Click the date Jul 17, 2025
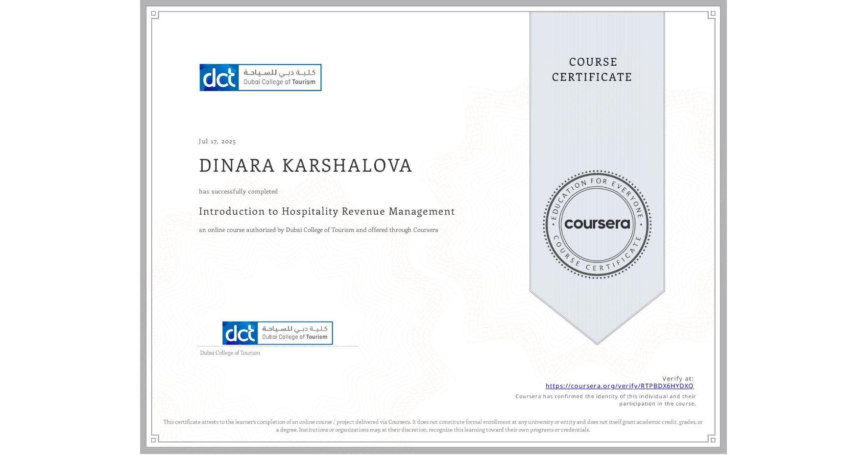The width and height of the screenshot is (868, 455). (x=217, y=141)
